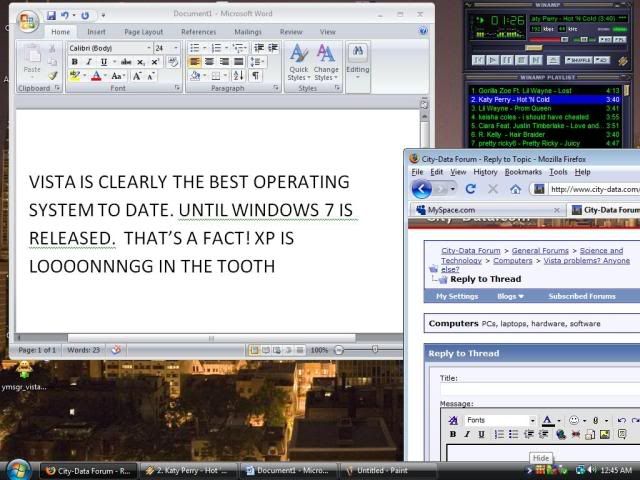
Task: Clear formatting in Word Font group
Action: 173,62
